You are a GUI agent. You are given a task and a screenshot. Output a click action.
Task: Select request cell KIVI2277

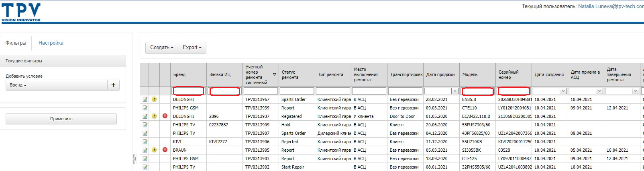click(224, 142)
